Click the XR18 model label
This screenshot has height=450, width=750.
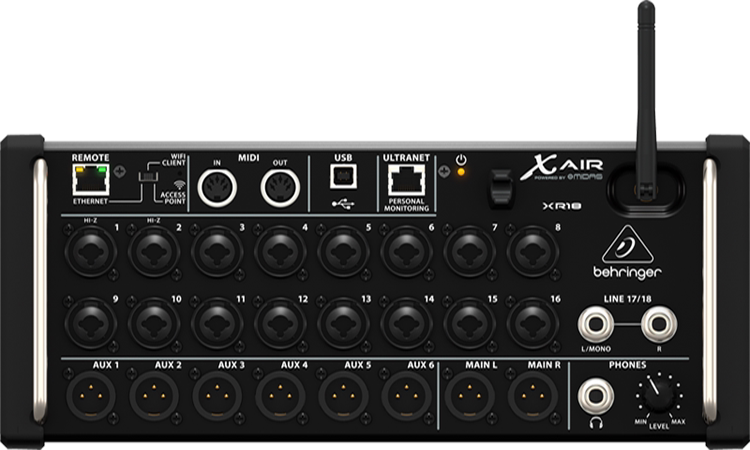[x=562, y=206]
